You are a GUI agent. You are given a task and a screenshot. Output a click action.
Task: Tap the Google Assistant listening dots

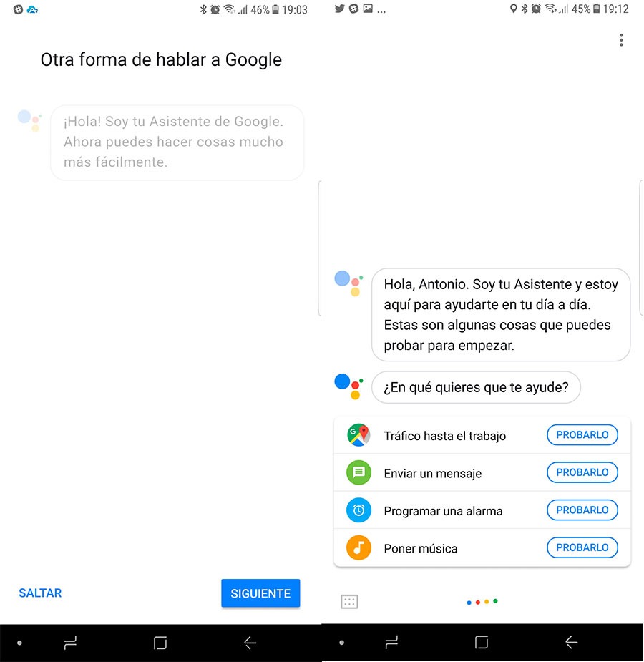[x=482, y=602]
